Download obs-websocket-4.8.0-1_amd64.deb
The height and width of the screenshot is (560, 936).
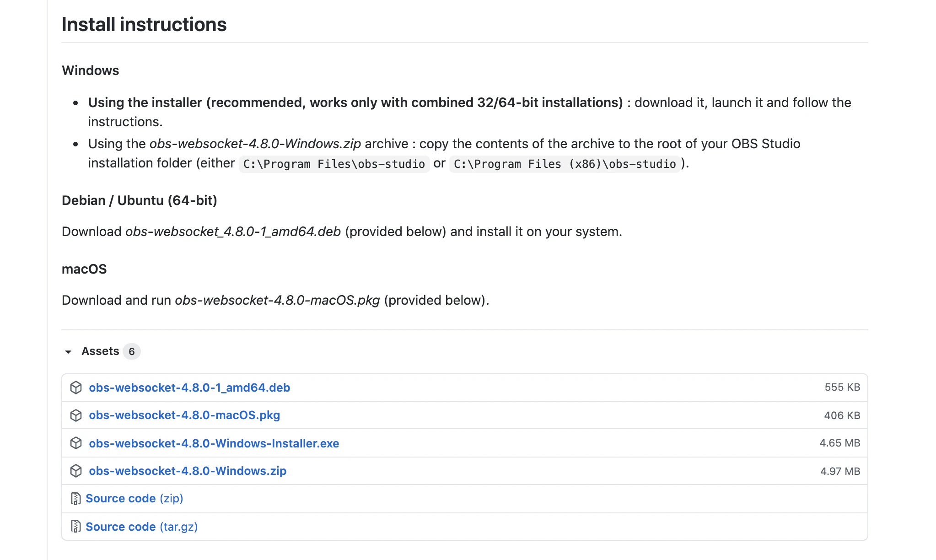189,388
